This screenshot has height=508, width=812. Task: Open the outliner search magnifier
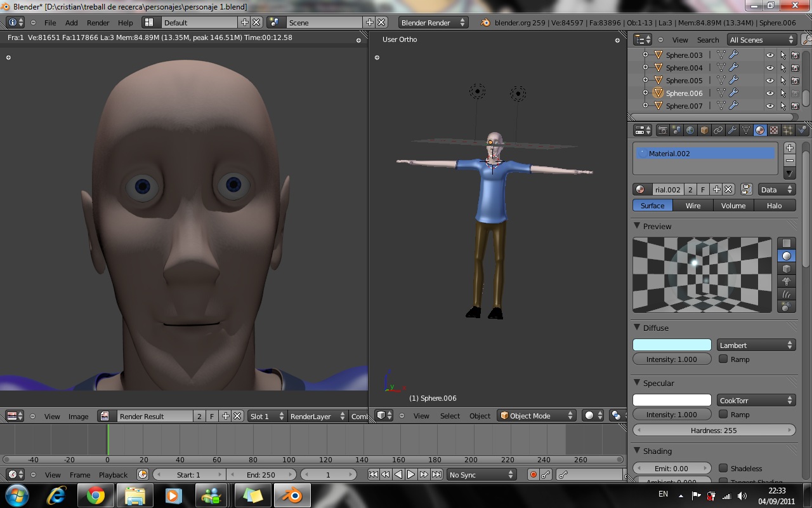click(x=806, y=39)
